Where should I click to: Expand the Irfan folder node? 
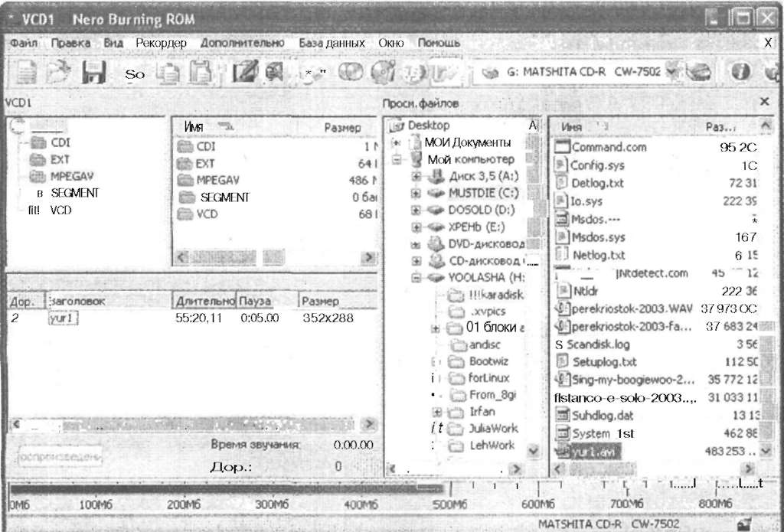tap(436, 412)
